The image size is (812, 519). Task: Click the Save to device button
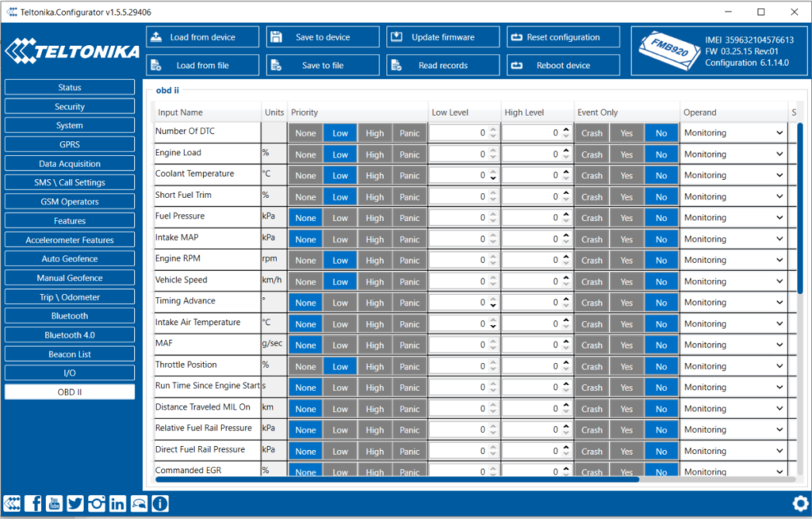coord(322,37)
